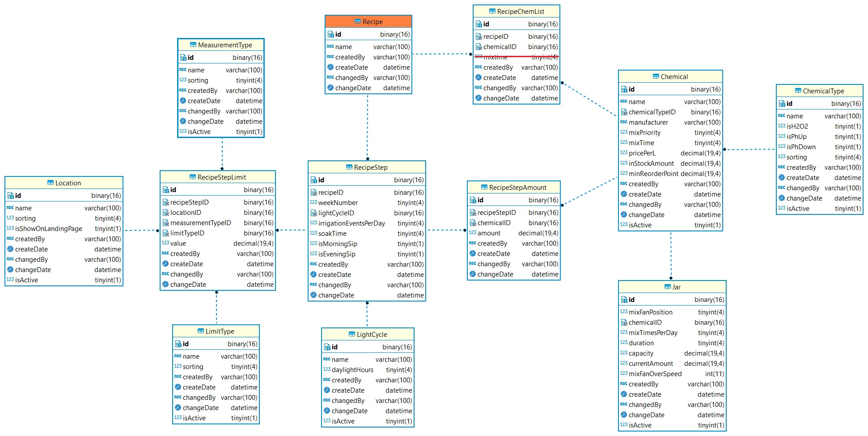Select the RecipeStepAmount table title
This screenshot has height=436, width=868.
(517, 188)
